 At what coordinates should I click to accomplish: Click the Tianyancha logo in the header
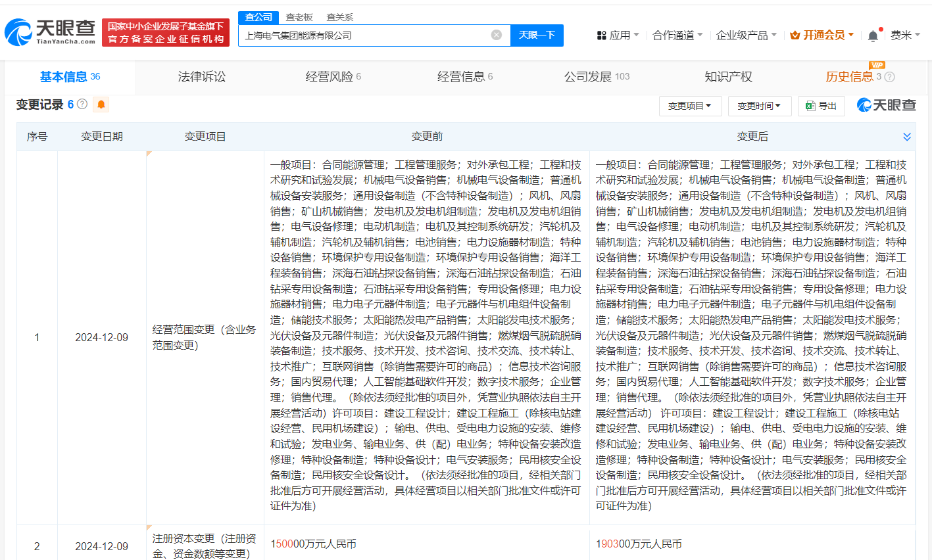pyautogui.click(x=50, y=32)
